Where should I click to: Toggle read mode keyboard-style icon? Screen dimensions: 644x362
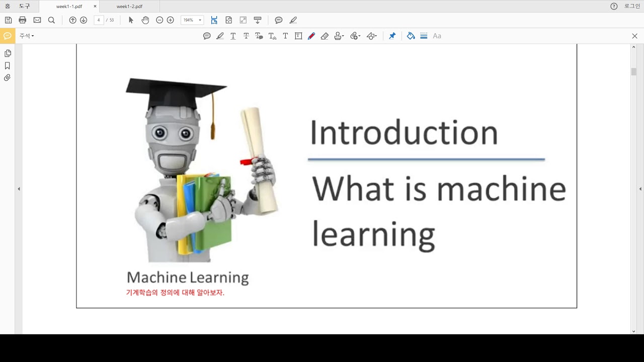pos(258,20)
